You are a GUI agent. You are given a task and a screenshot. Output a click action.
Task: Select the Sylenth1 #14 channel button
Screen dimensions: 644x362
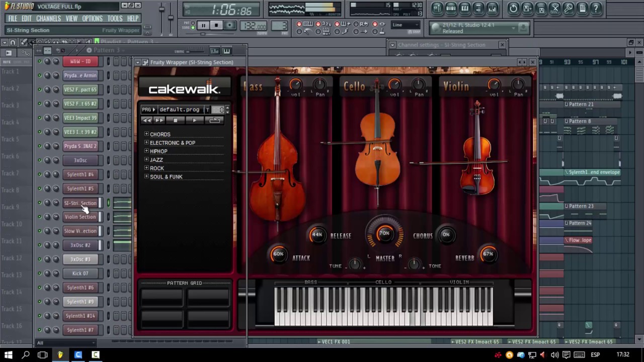click(x=80, y=316)
